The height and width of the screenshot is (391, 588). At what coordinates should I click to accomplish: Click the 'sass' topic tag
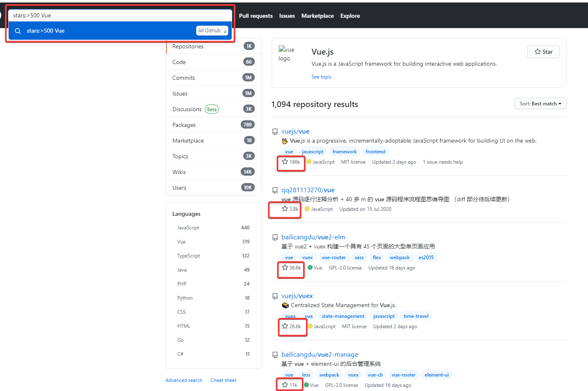(x=359, y=257)
